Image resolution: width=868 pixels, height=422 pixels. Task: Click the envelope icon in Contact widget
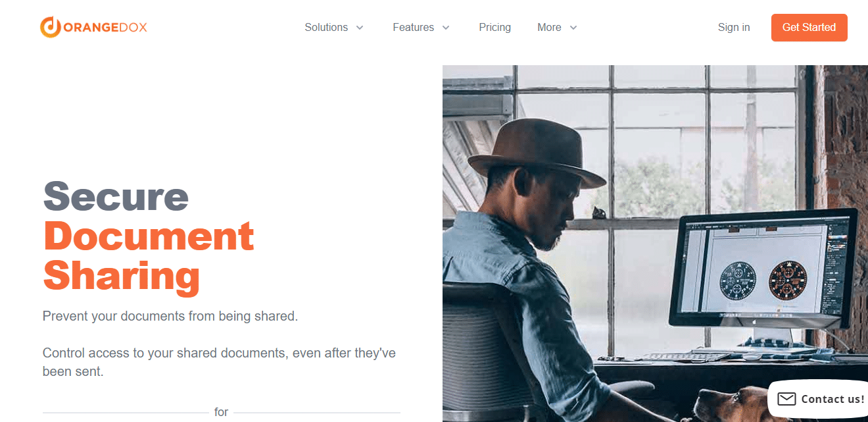click(x=786, y=399)
